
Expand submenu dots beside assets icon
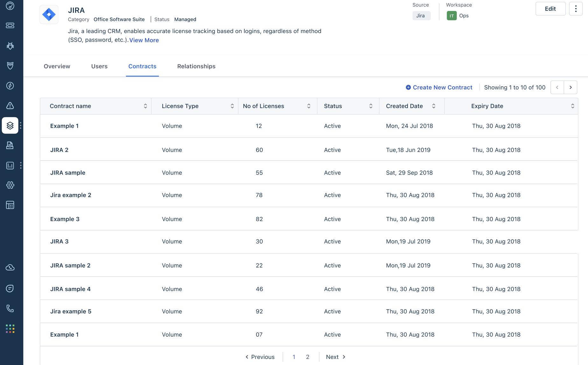click(x=21, y=125)
